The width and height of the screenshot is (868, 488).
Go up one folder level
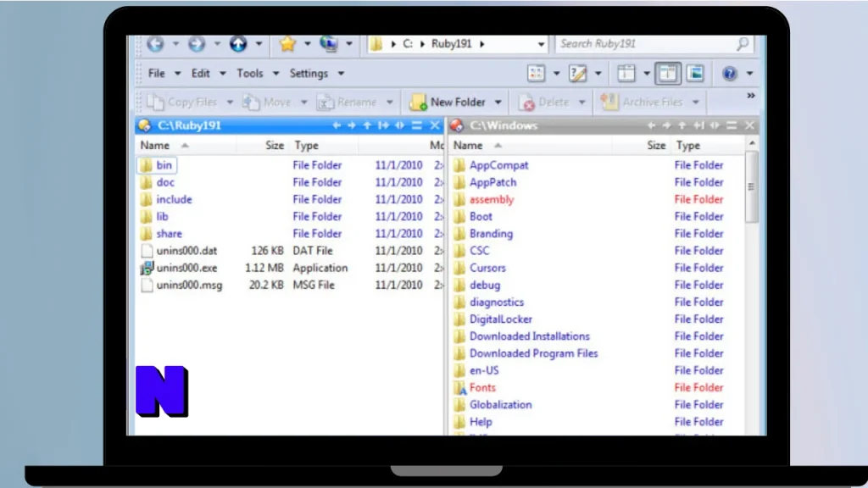(x=238, y=44)
